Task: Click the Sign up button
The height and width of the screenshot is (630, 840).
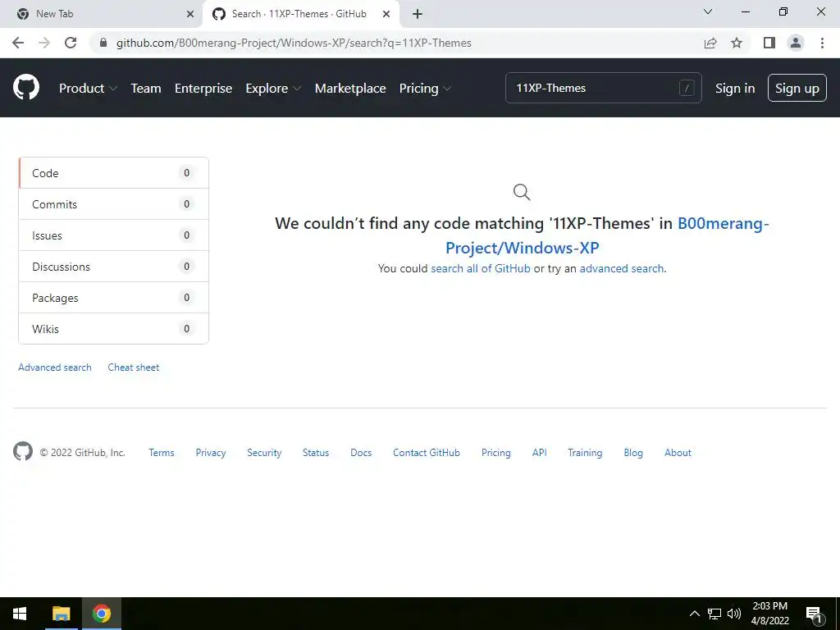Action: click(797, 88)
